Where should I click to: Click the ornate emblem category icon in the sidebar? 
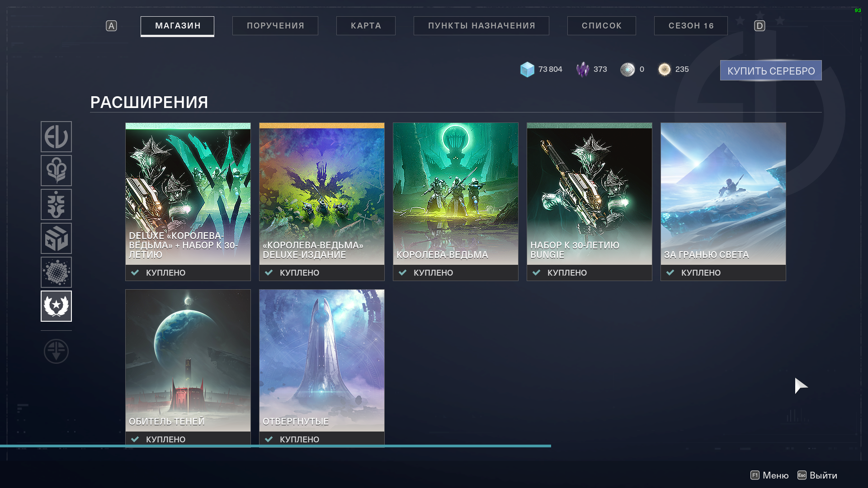click(x=56, y=204)
